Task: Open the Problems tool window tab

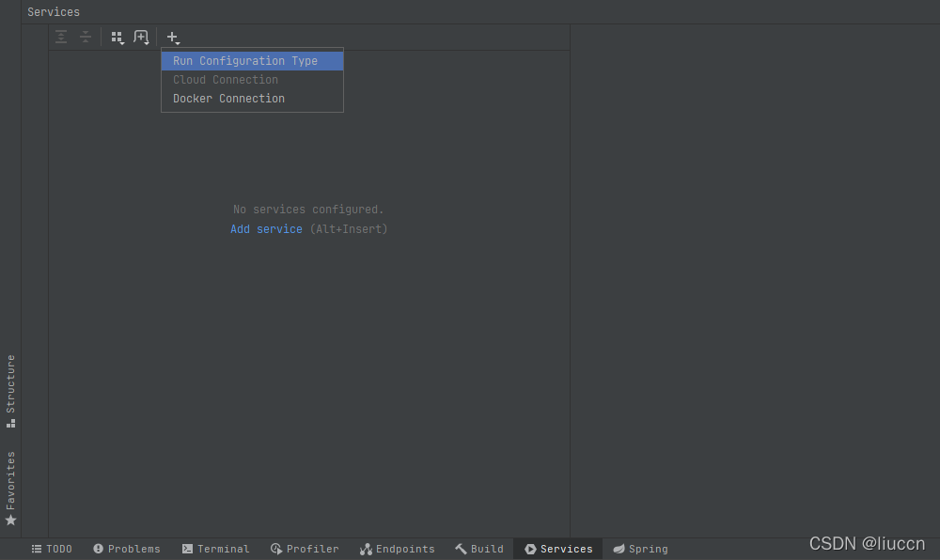Action: pos(127,550)
